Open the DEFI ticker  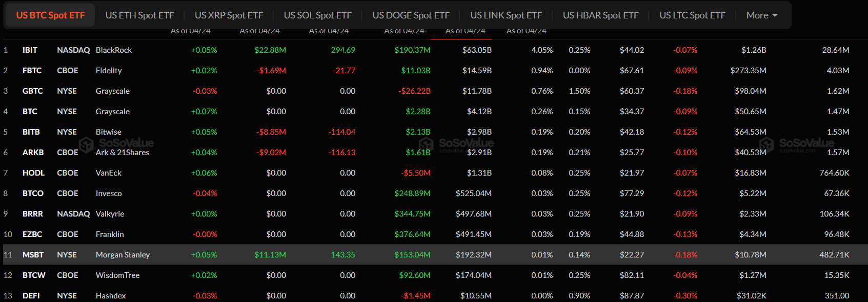pyautogui.click(x=31, y=296)
